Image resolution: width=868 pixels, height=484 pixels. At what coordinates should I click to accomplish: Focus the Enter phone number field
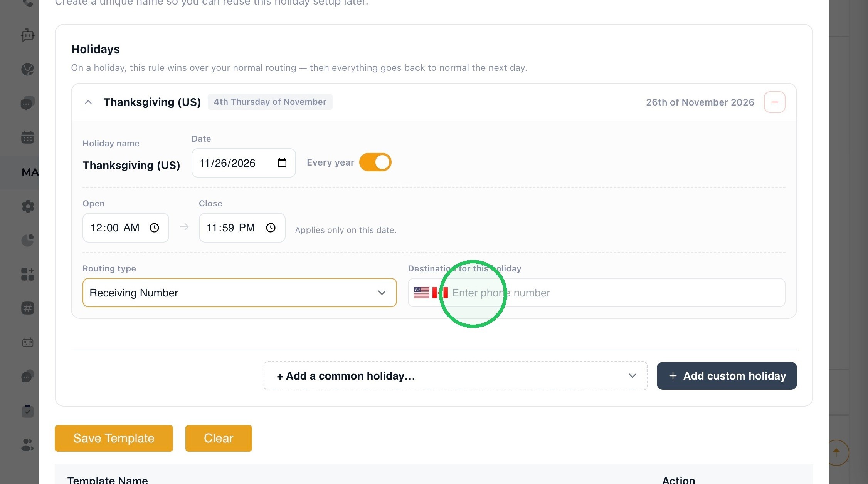pos(617,293)
